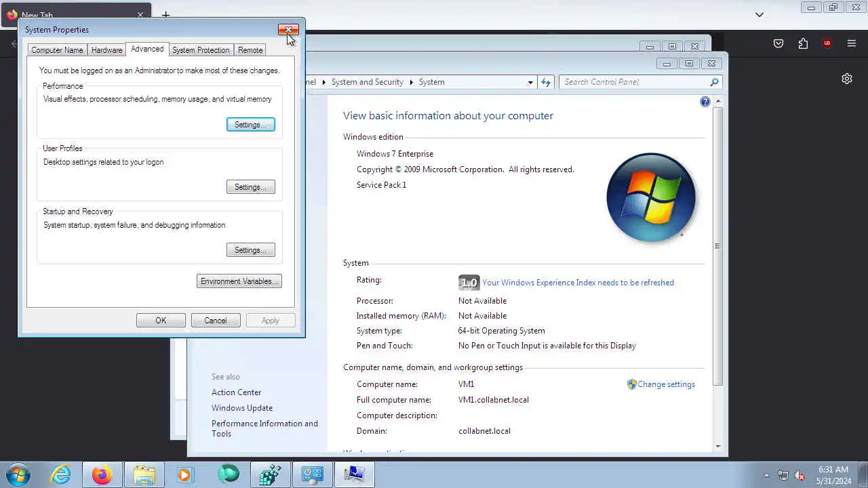Click the 1.0 rating badge

pos(469,283)
